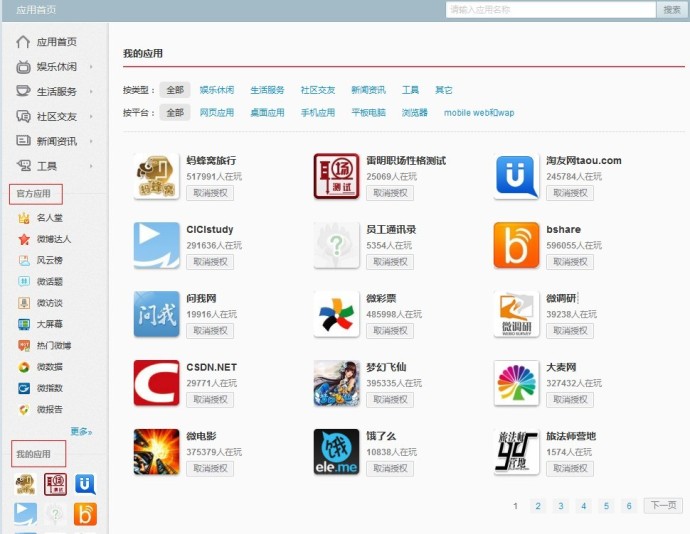This screenshot has height=534, width=690.
Task: Open the 微彩票 pinwheel icon
Action: [336, 314]
